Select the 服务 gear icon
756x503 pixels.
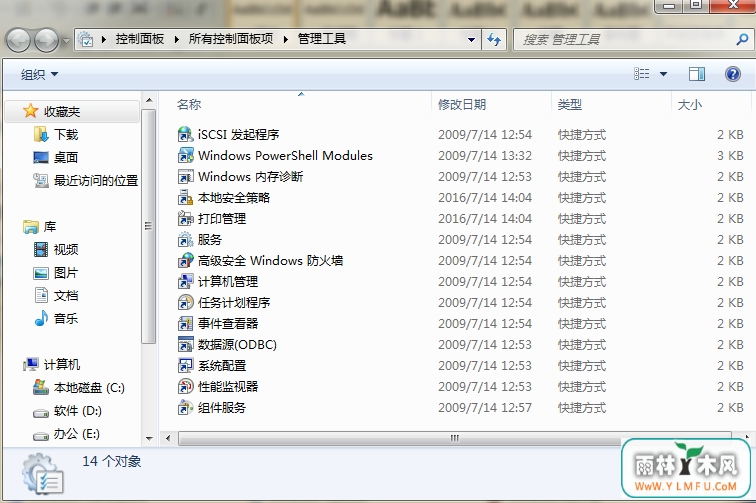186,239
